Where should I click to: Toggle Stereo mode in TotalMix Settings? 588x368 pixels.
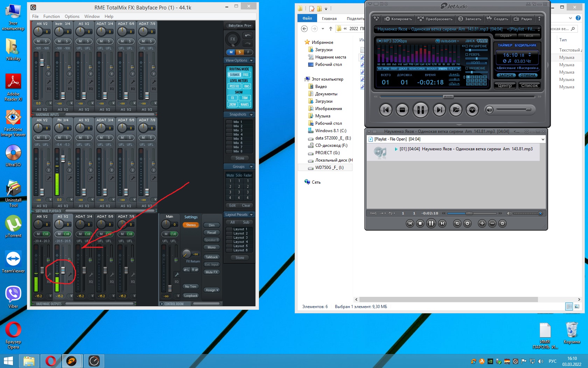click(191, 225)
